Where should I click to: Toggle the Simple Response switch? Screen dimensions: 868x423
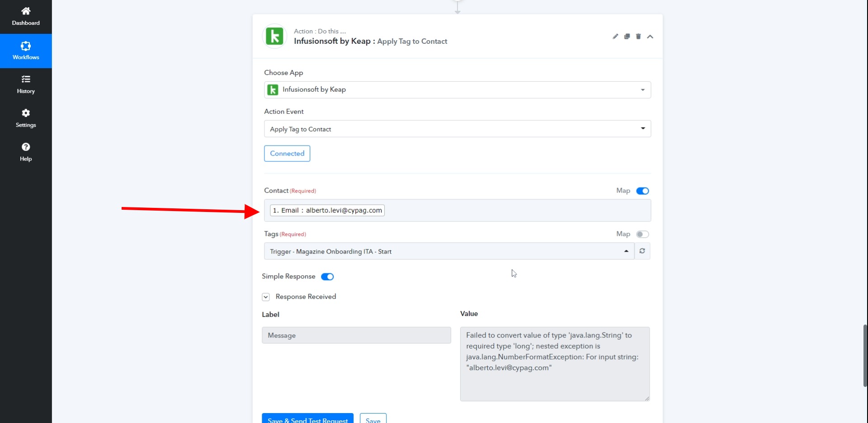pos(327,277)
